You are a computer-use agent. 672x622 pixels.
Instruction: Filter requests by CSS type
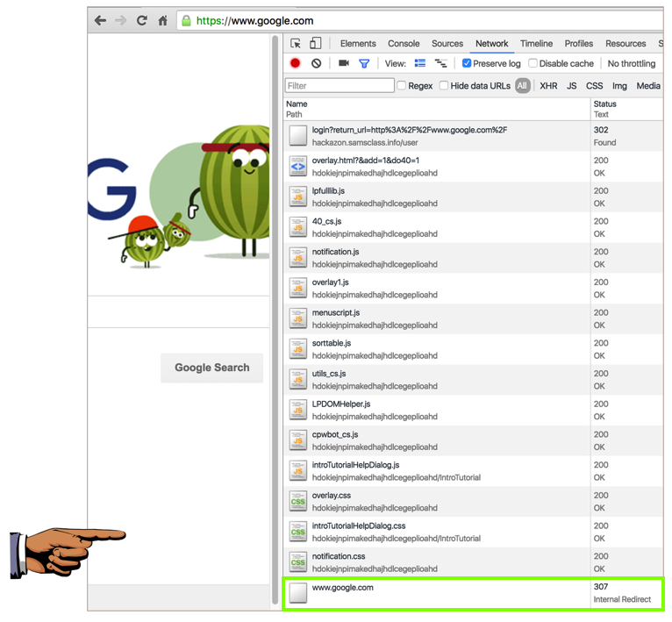[x=595, y=86]
